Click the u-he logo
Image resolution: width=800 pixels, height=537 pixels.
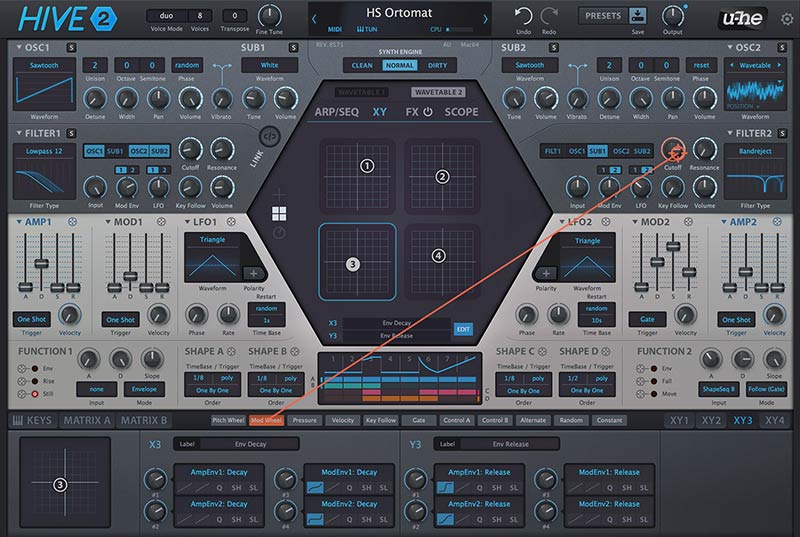(x=742, y=19)
